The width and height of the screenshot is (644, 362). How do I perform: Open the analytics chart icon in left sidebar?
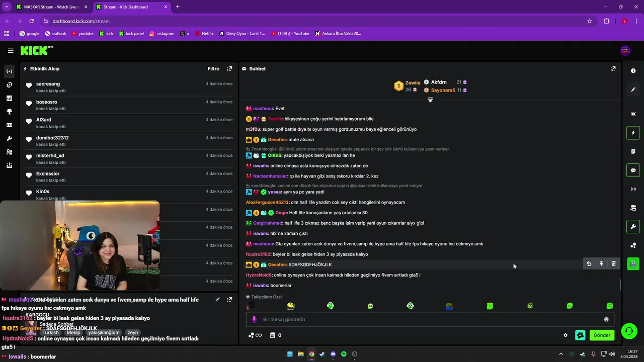pyautogui.click(x=9, y=99)
